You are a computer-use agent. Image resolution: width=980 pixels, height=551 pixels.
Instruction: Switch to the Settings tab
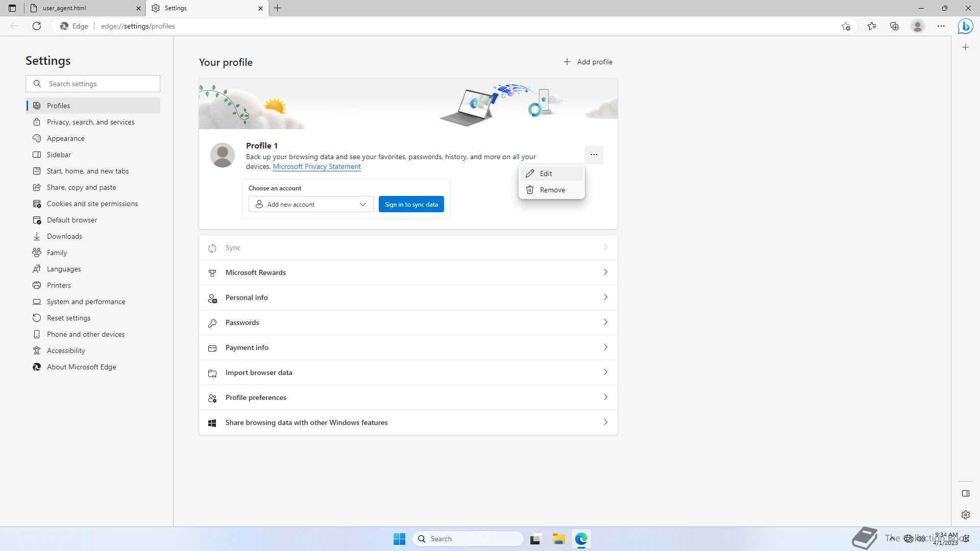207,8
